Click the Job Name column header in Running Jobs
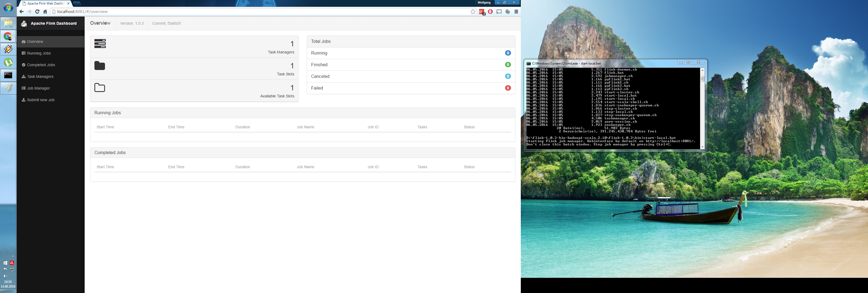 point(305,127)
